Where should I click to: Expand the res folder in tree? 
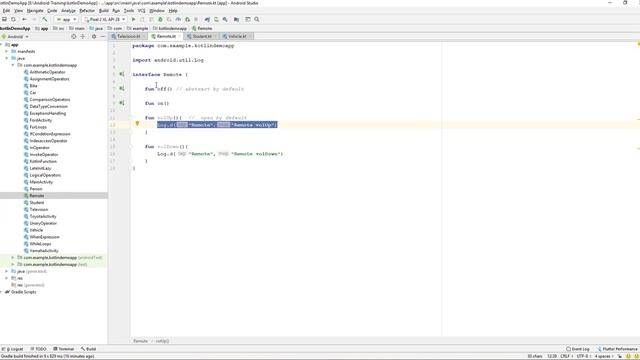point(7,278)
